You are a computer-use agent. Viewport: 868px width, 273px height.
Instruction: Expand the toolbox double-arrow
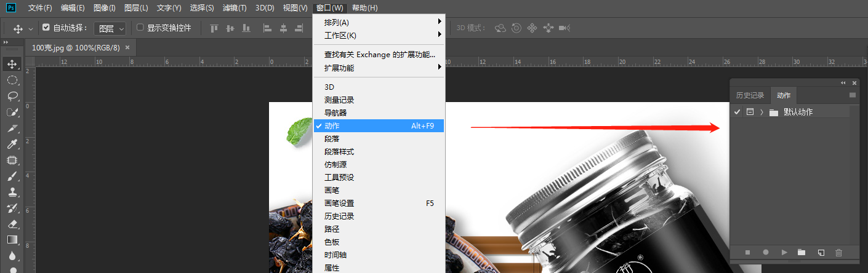point(6,42)
